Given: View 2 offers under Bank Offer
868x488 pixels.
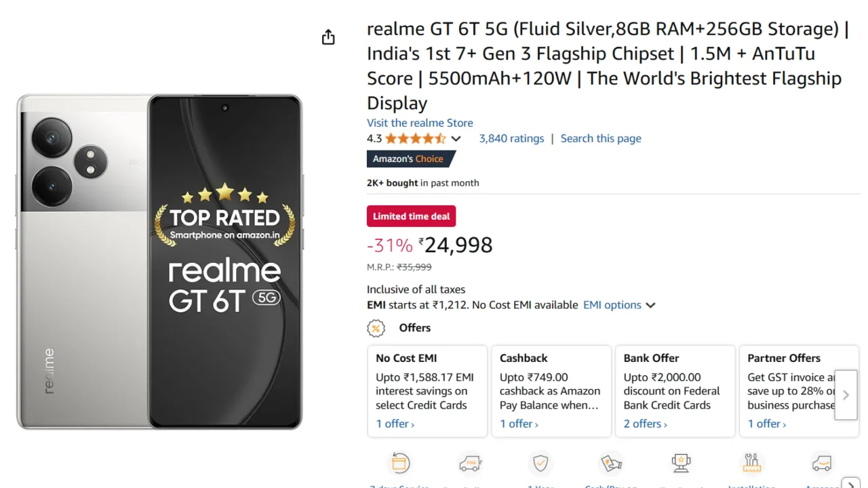Looking at the screenshot, I should [645, 424].
